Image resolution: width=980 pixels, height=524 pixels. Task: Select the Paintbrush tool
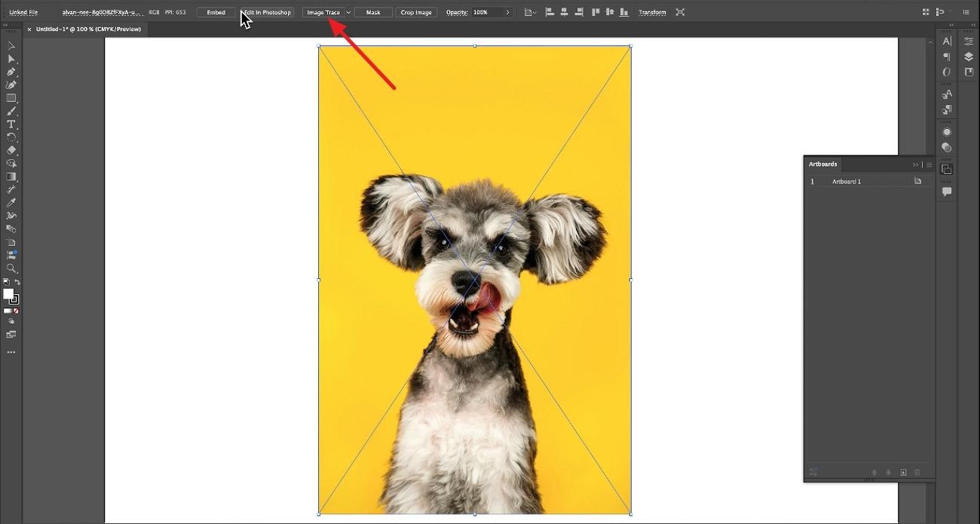11,111
